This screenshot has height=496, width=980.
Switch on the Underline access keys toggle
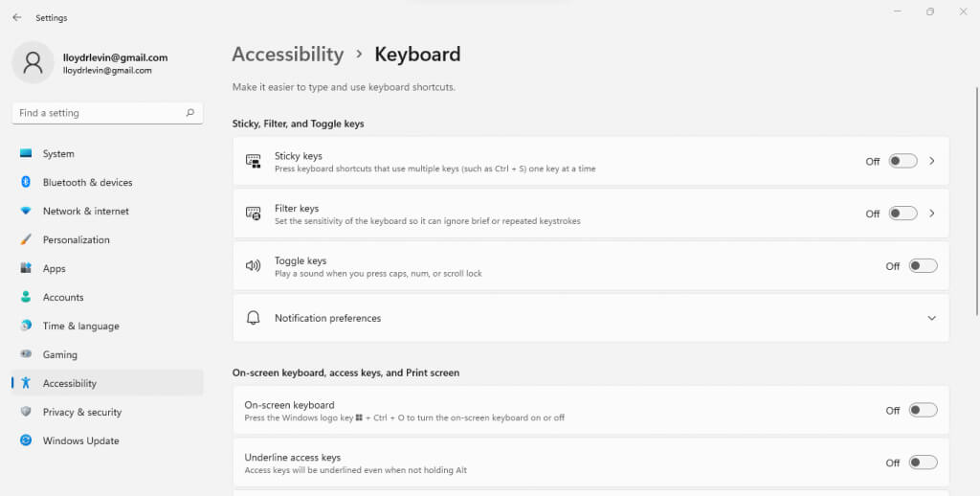tap(923, 462)
